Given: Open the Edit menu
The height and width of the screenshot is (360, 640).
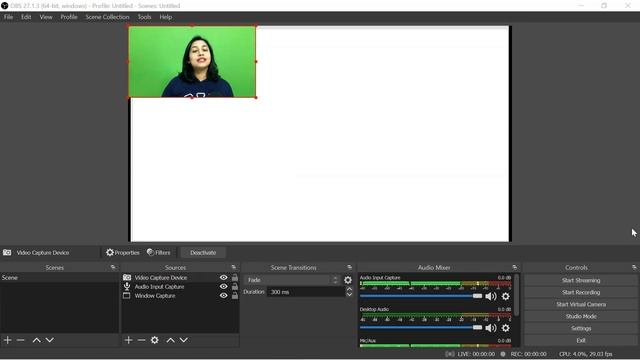Looking at the screenshot, I should coord(26,17).
